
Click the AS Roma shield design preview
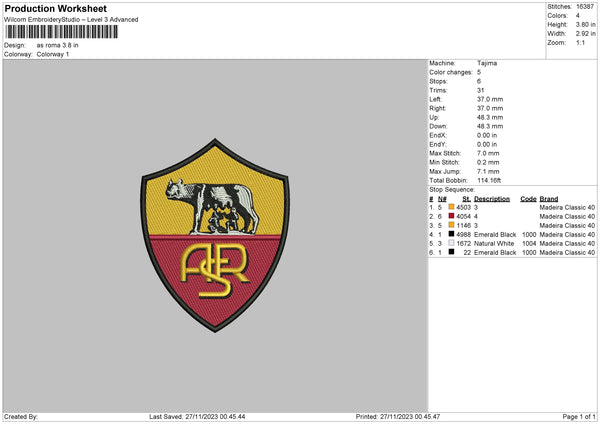(215, 235)
